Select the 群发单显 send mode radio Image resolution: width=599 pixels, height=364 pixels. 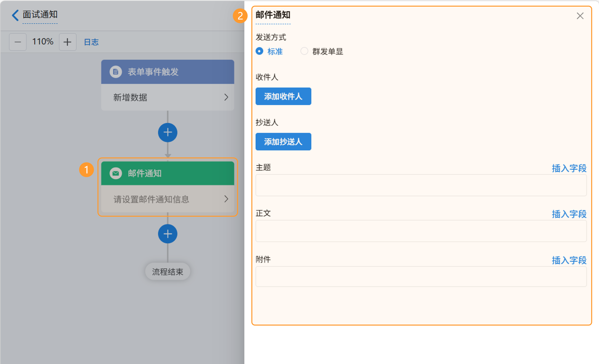tap(304, 51)
